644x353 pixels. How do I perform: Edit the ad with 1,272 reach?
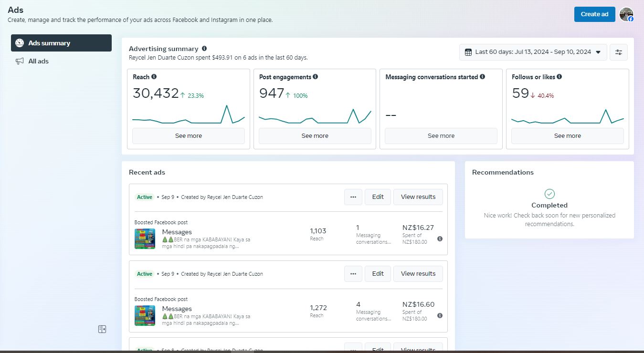[x=378, y=274]
